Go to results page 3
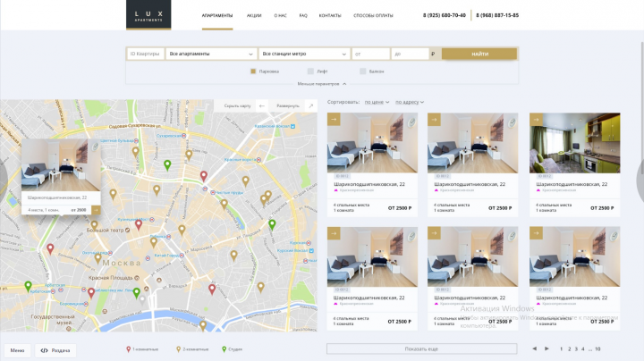Screen dimensions: 644x361 576,349
